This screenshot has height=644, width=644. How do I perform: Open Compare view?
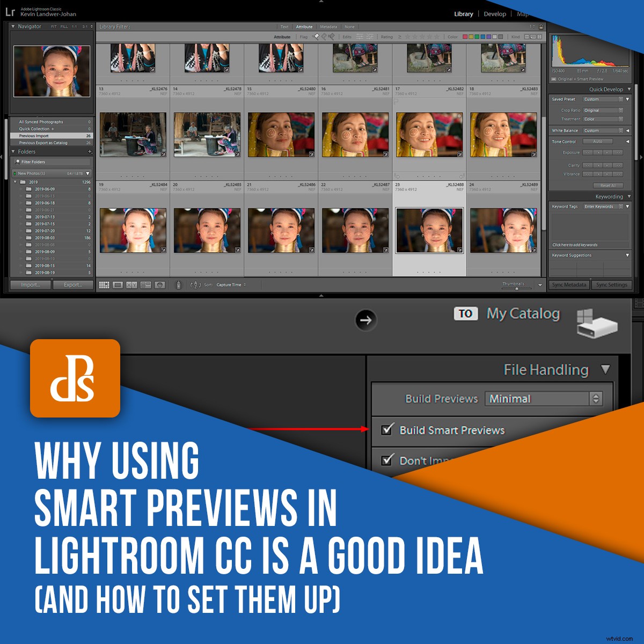pyautogui.click(x=131, y=284)
